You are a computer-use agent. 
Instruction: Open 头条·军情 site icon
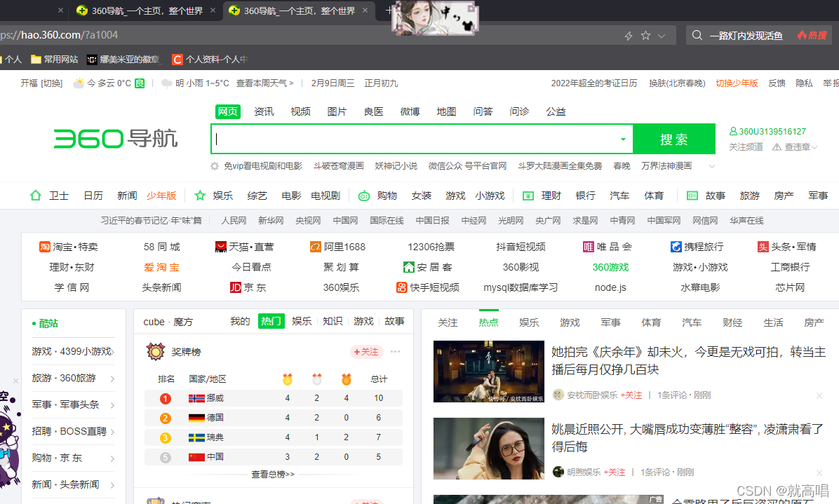click(763, 246)
